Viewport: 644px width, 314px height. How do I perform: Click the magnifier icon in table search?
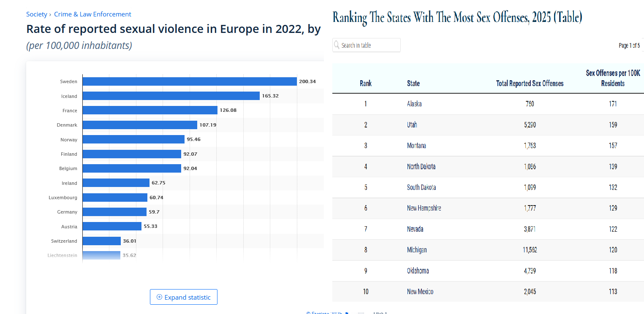click(x=337, y=45)
